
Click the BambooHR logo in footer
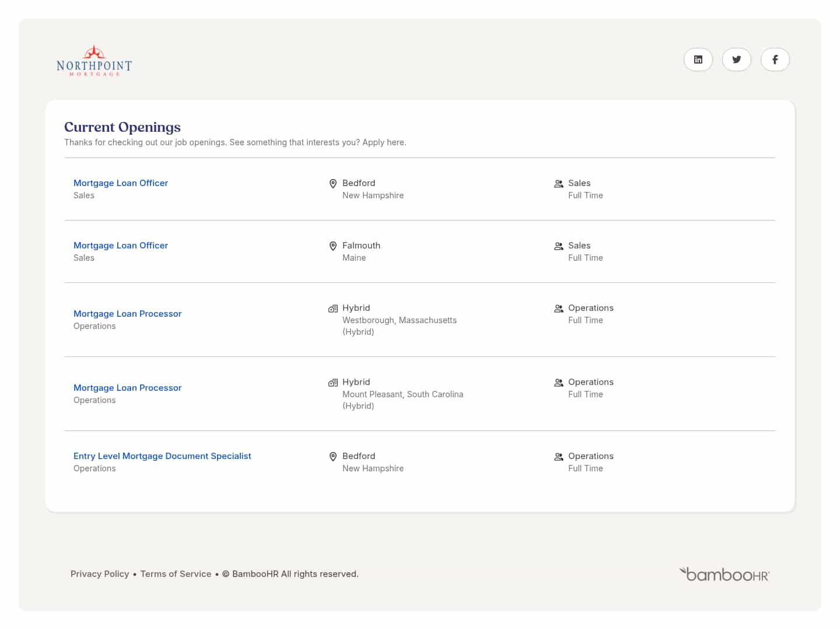coord(724,574)
